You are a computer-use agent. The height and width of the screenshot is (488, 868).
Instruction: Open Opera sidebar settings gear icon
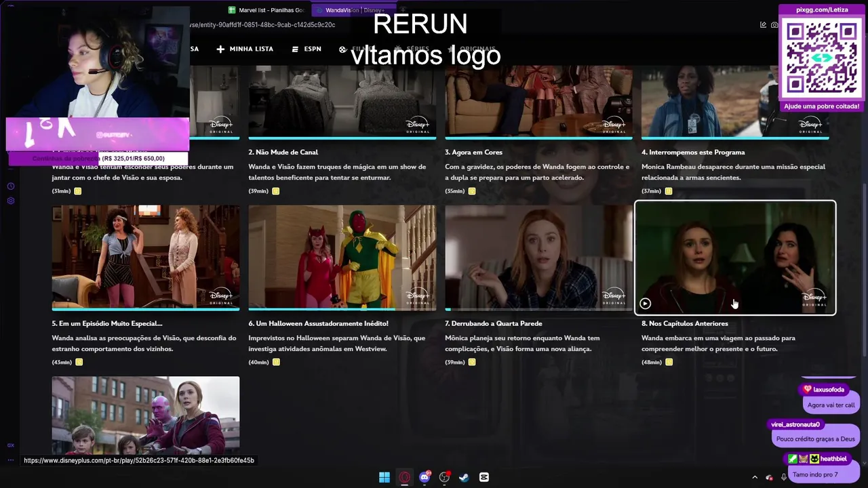(11, 201)
